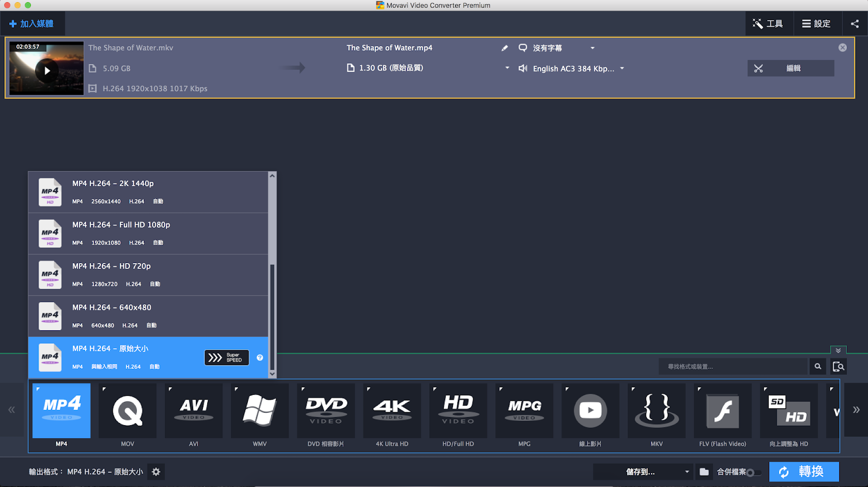
Task: Open Super Speed help question icon
Action: 260,357
